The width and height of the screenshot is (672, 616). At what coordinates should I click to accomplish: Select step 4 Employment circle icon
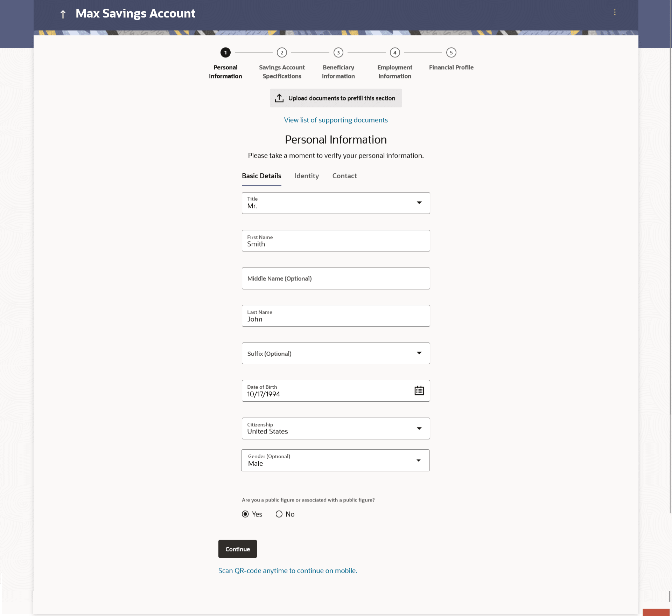394,53
